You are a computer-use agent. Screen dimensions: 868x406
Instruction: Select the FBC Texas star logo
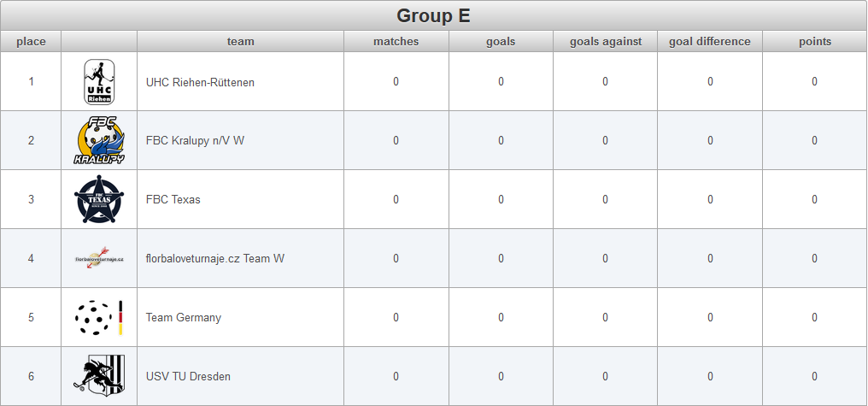coord(99,199)
